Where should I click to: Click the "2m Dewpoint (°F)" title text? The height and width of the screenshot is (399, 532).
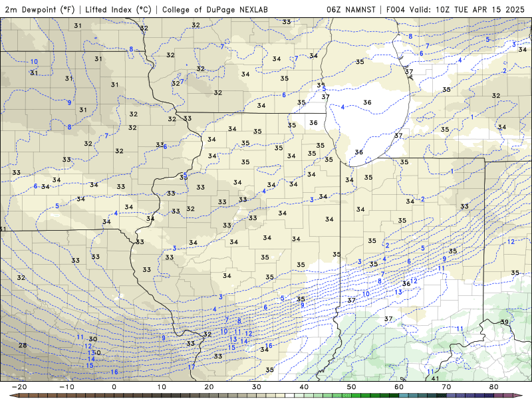pyautogui.click(x=40, y=9)
